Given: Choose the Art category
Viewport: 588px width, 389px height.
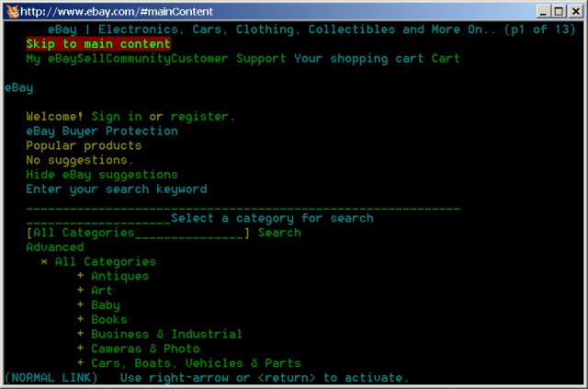Looking at the screenshot, I should (102, 291).
